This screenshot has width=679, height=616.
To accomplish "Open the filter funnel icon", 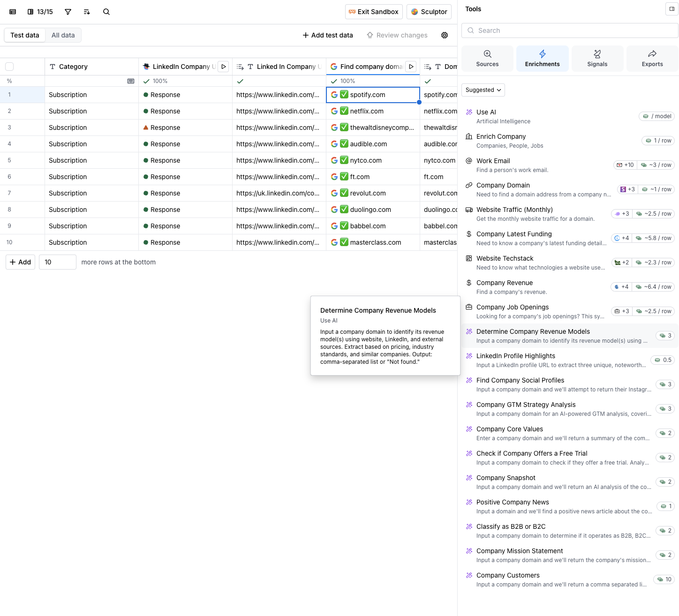I will click(68, 12).
